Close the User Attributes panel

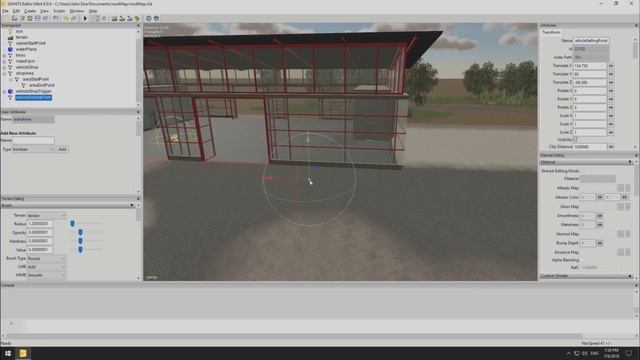(138, 112)
